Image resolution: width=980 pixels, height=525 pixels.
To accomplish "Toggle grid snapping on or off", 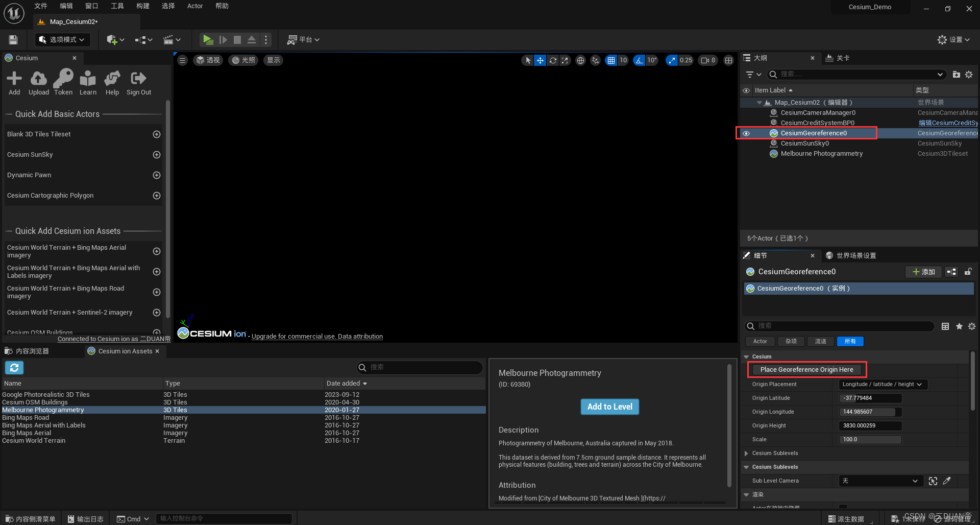I will (611, 60).
